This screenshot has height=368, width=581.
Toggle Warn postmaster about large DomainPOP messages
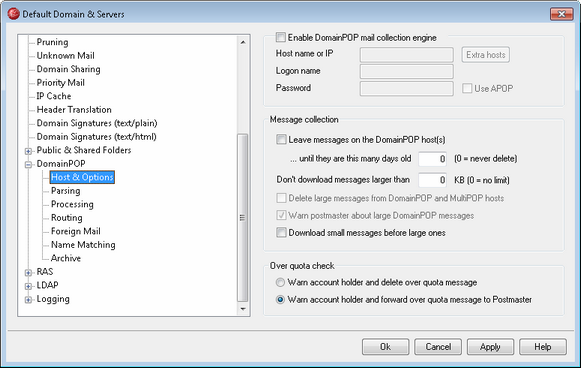pyautogui.click(x=281, y=215)
